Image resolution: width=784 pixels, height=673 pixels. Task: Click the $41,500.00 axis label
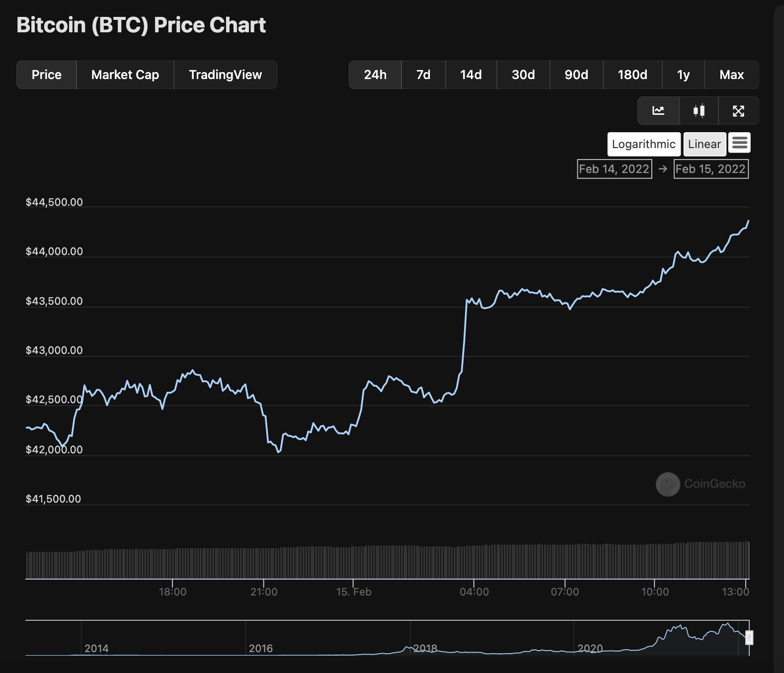(x=53, y=499)
